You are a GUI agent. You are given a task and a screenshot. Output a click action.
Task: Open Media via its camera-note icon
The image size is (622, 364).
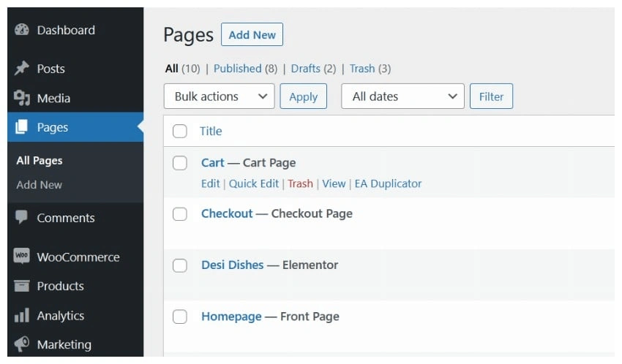(22, 98)
